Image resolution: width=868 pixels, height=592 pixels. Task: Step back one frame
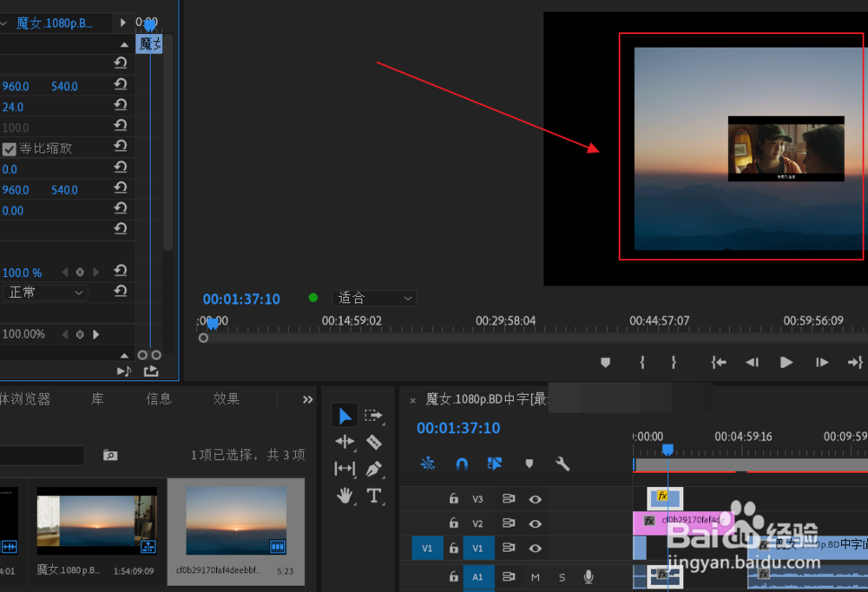click(x=752, y=363)
